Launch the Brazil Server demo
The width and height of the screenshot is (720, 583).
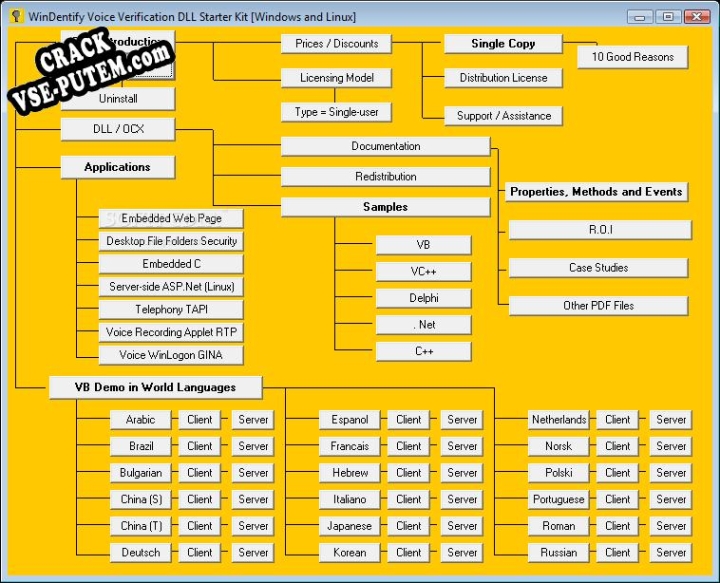[253, 447]
